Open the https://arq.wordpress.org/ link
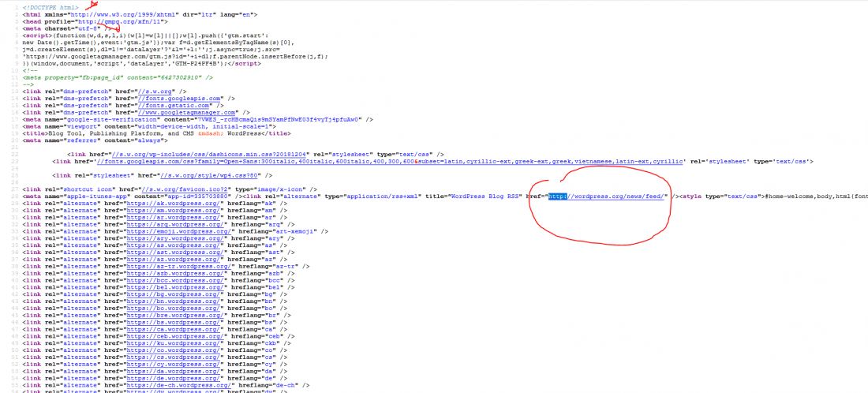The height and width of the screenshot is (393, 868). point(176,225)
